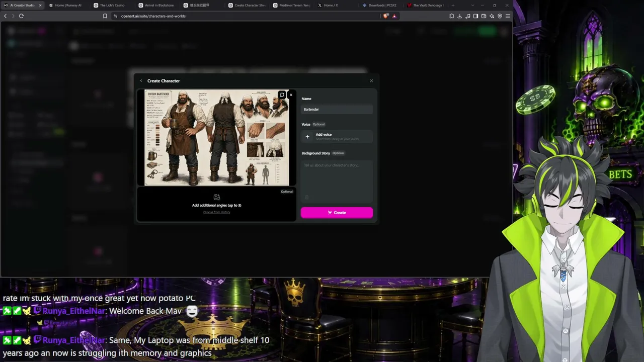Open a new browser tab
Screen dimensions: 644x362
(x=453, y=5)
